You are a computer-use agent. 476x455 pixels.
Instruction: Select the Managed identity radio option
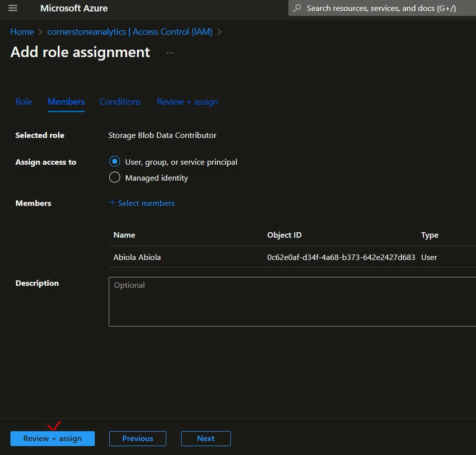point(115,178)
